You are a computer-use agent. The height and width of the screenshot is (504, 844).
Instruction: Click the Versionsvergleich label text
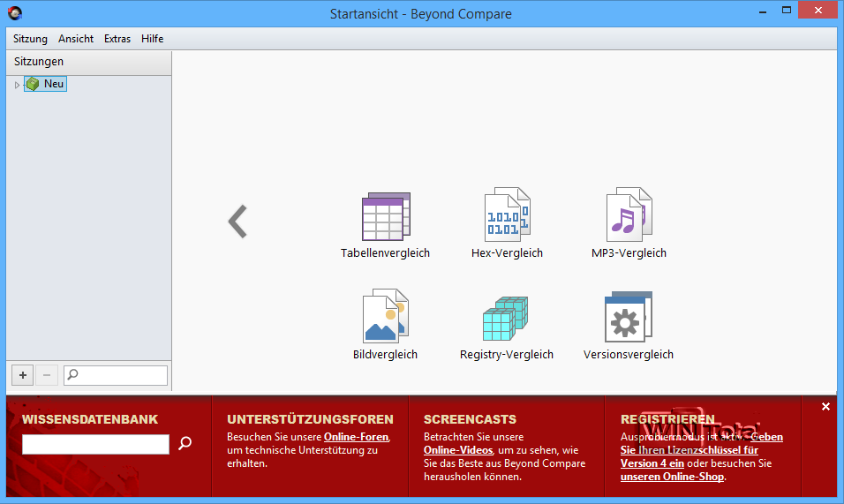click(x=629, y=355)
